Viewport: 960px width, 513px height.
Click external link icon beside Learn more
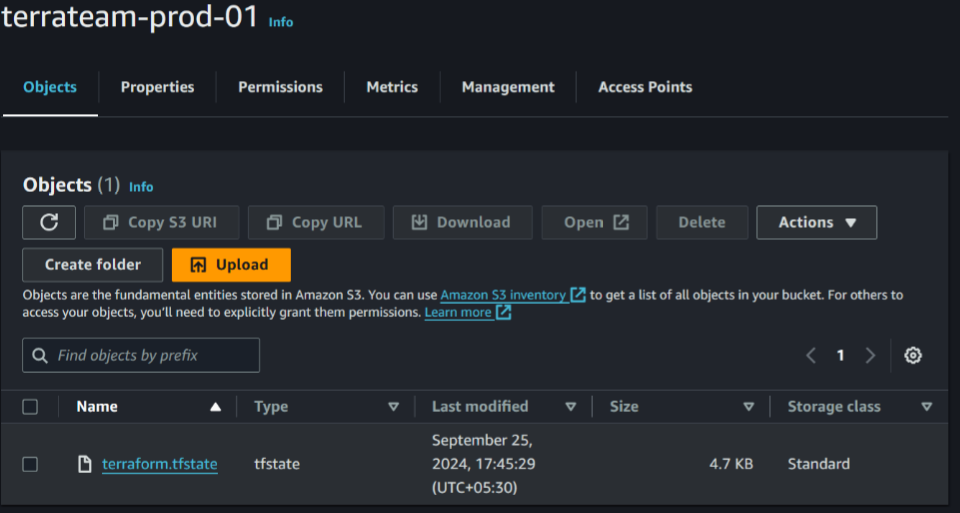click(503, 312)
